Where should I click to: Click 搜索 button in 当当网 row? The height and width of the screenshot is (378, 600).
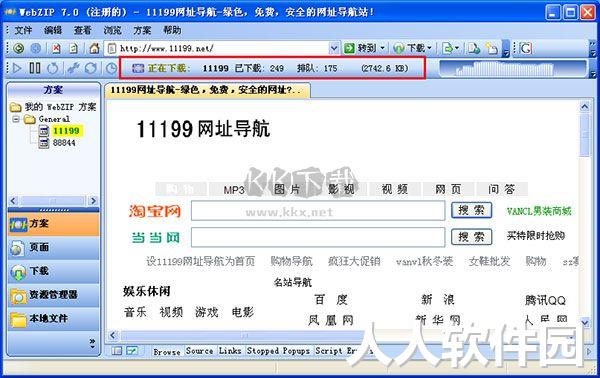[x=471, y=237]
